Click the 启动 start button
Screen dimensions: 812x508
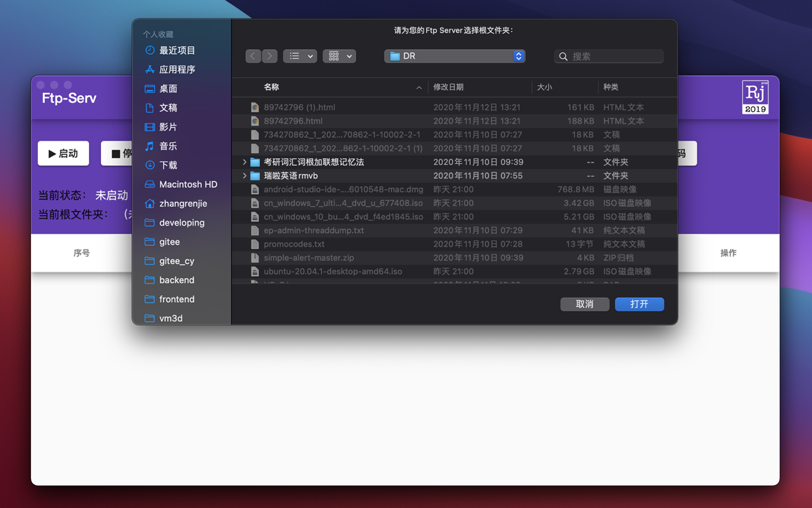[x=63, y=154]
